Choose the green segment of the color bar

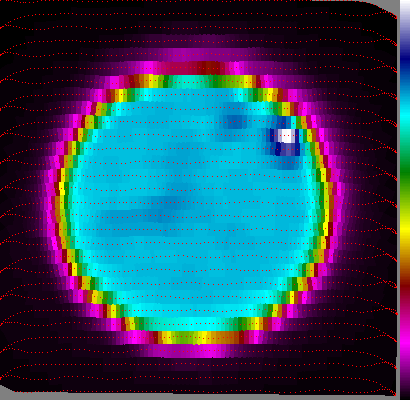[x=405, y=172]
